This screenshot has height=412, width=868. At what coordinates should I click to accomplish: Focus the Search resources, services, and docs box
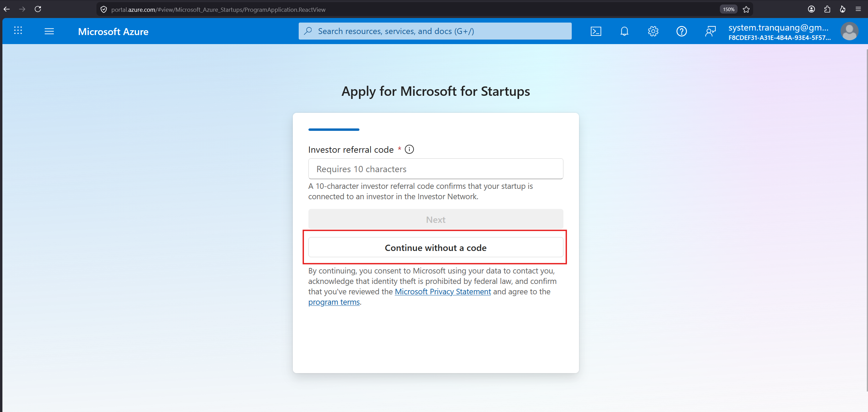(x=435, y=31)
